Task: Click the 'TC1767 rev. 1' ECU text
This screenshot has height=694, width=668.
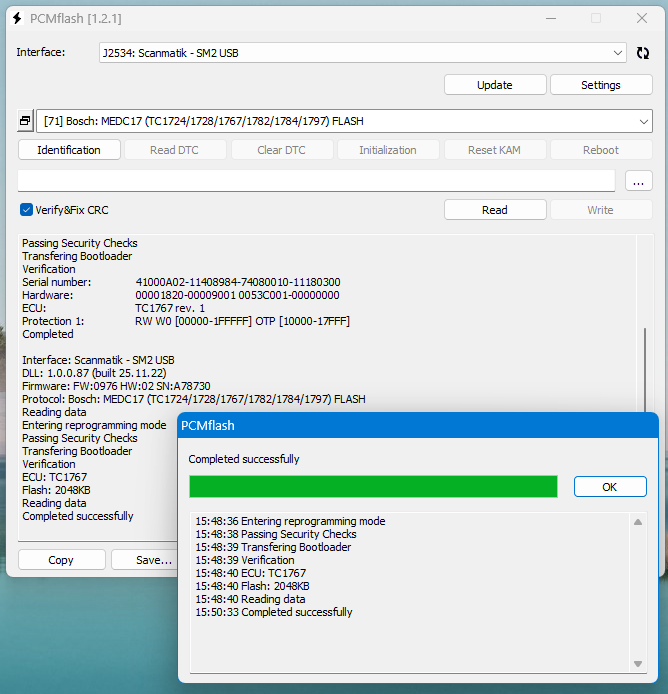Action: [x=170, y=308]
